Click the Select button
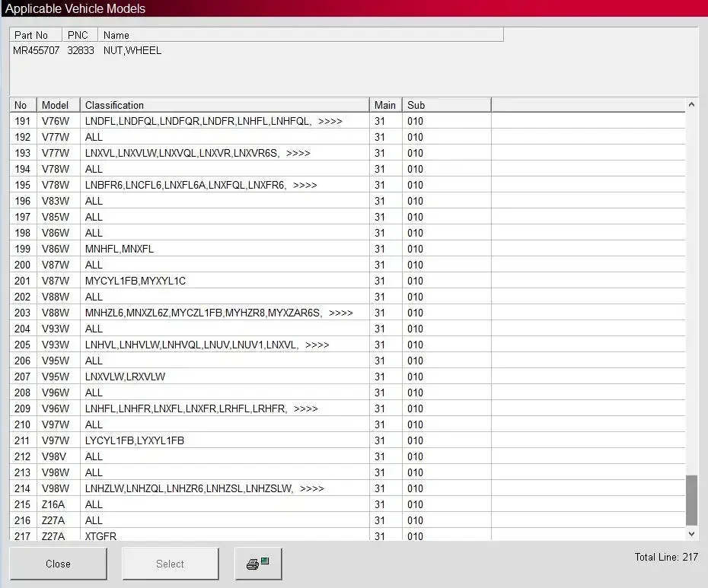 pyautogui.click(x=171, y=564)
